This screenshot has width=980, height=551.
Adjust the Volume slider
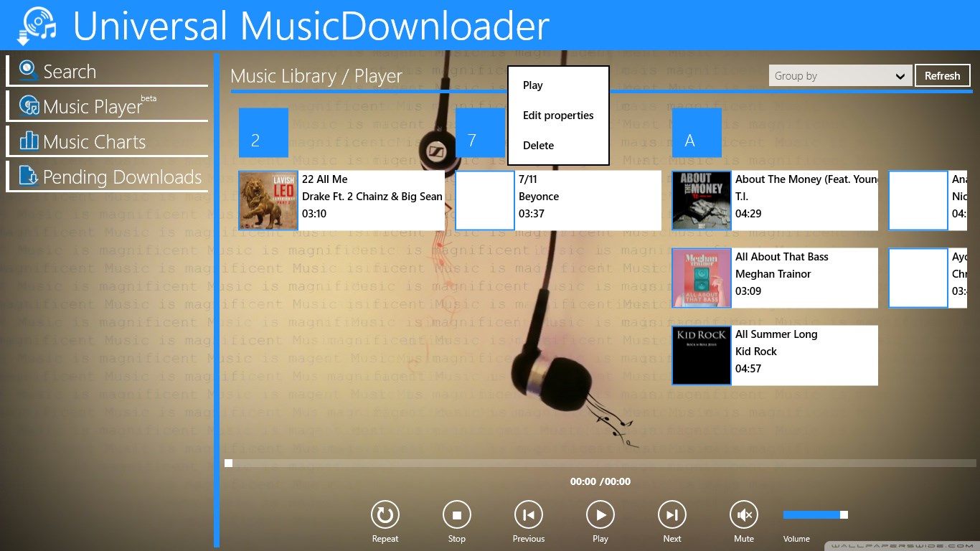[x=814, y=514]
